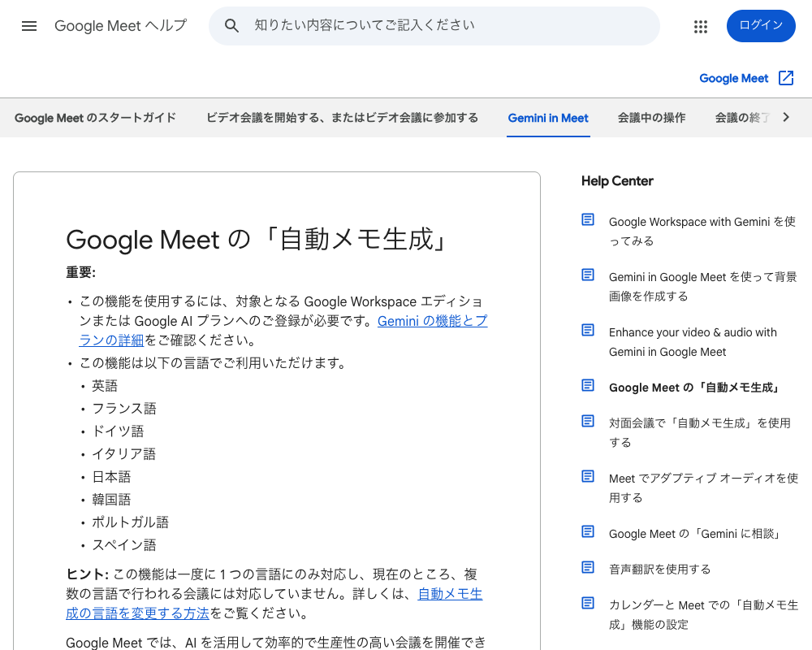Click article icon for カレンダーと Meet での設定
The image size is (812, 650).
click(588, 603)
